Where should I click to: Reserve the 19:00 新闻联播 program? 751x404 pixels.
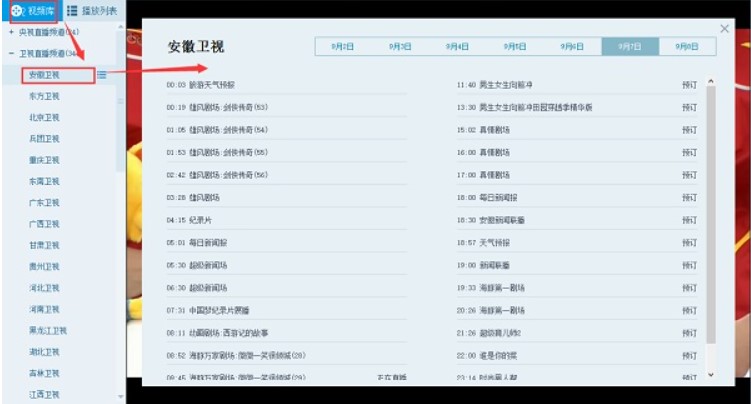(689, 265)
